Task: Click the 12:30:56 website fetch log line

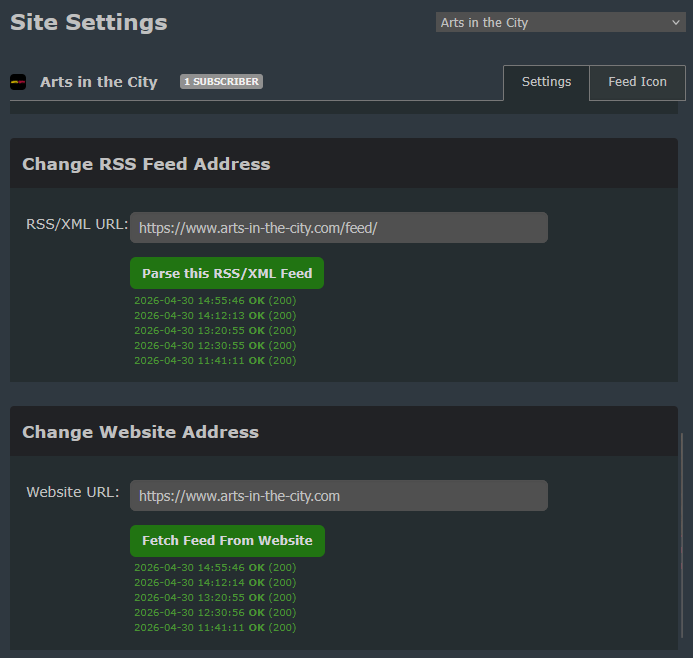Action: click(x=215, y=613)
